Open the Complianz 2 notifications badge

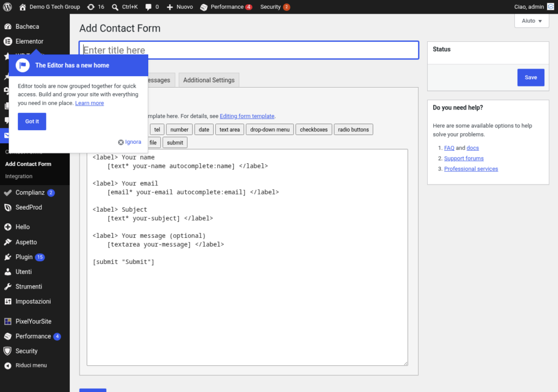tap(51, 192)
